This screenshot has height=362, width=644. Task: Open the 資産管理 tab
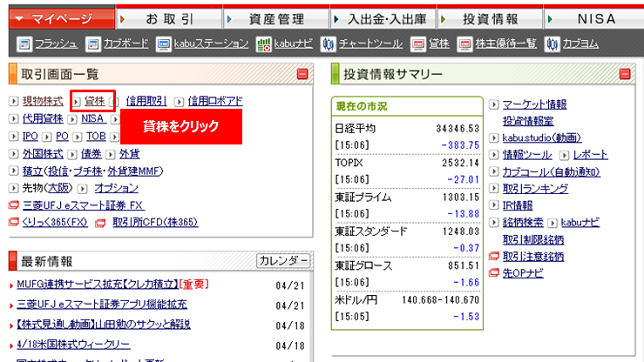[276, 18]
